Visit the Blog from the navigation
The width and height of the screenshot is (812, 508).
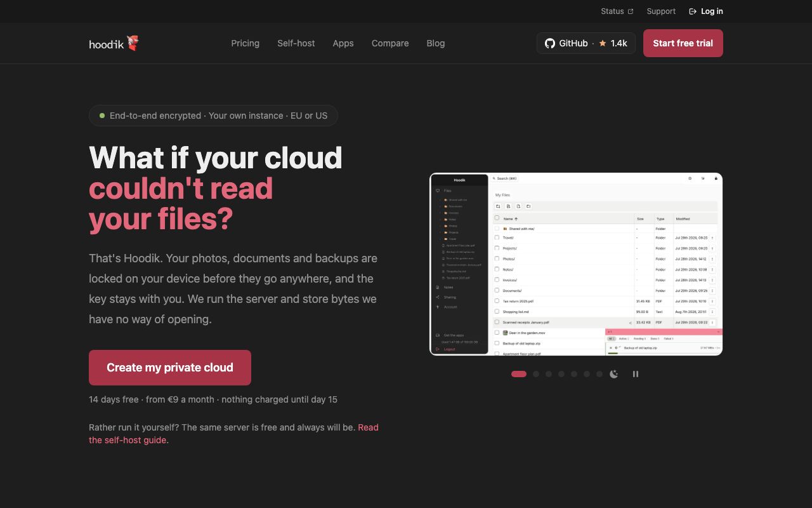(x=436, y=43)
